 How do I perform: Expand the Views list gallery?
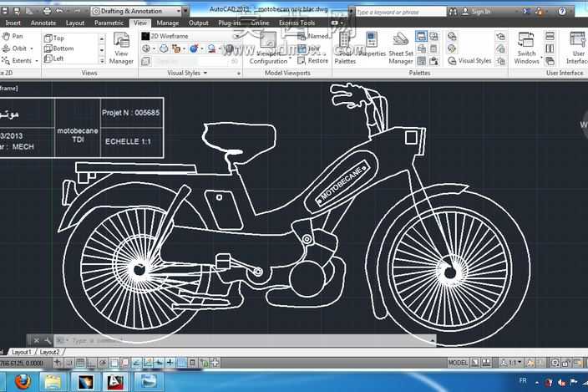pos(102,60)
